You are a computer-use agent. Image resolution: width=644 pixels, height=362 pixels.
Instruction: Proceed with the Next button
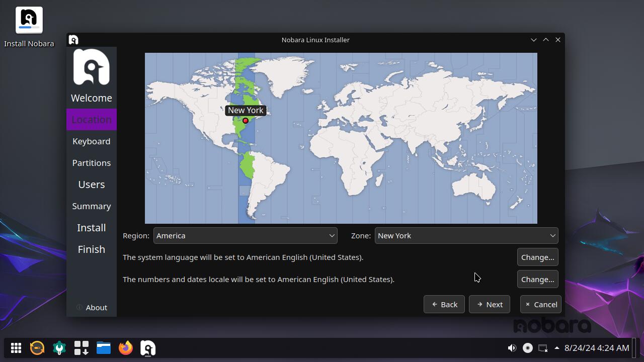(x=490, y=305)
